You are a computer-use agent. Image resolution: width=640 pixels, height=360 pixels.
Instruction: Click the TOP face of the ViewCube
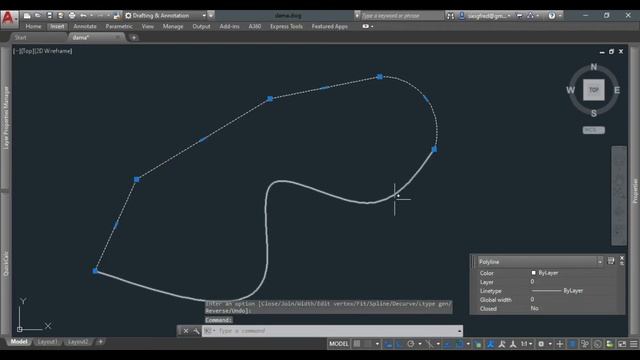pyautogui.click(x=593, y=90)
